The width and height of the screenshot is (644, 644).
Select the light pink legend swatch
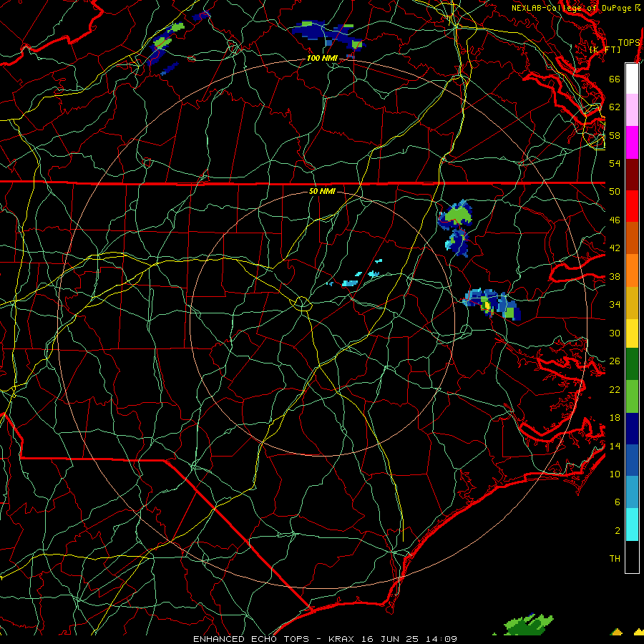point(632,110)
